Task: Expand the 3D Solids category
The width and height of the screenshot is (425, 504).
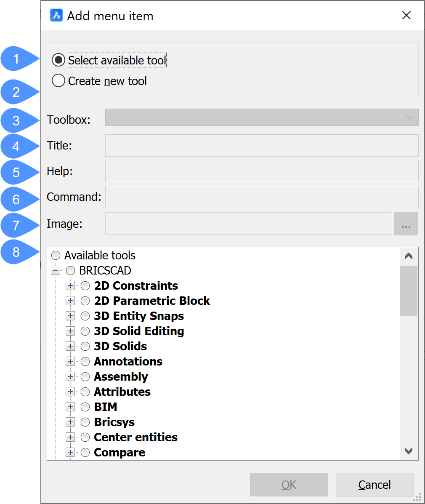Action: 70,347
